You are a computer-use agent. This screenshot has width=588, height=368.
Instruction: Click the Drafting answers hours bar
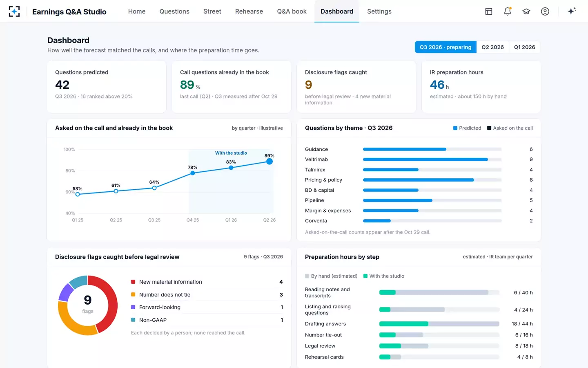(439, 324)
